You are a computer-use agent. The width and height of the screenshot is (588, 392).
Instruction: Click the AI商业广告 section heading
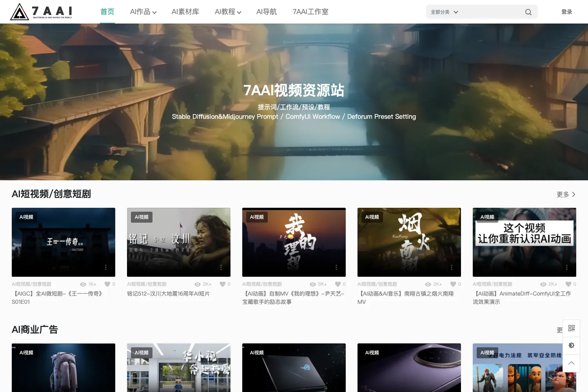(35, 330)
